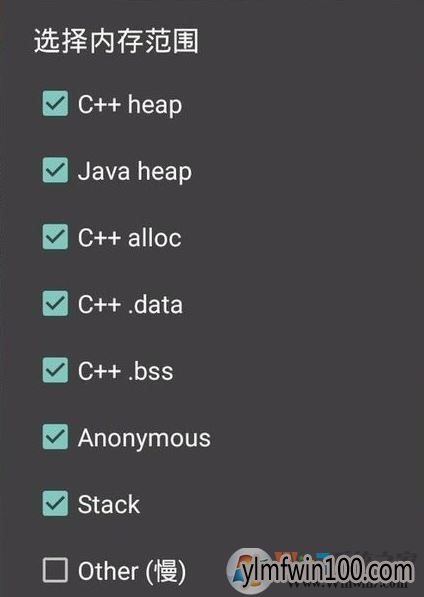Enable the Other (慢) checkbox

click(55, 570)
